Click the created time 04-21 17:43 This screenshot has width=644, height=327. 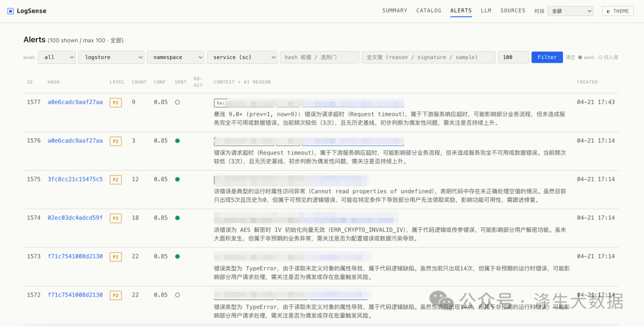point(596,102)
